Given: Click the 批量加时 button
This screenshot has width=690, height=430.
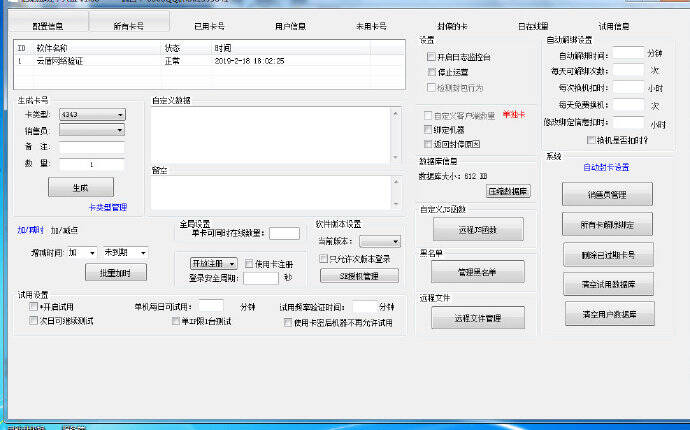Looking at the screenshot, I should [x=122, y=272].
